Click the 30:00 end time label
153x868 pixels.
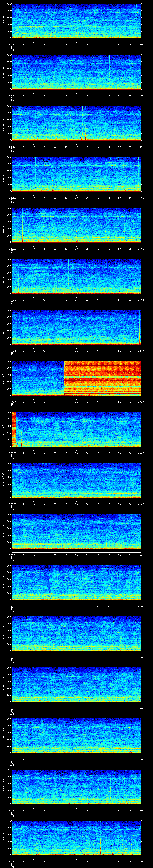click(141, 44)
